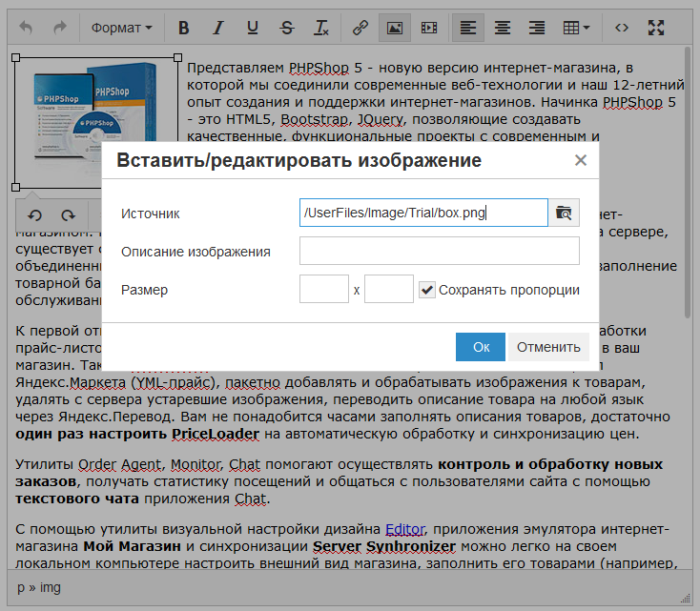Image resolution: width=700 pixels, height=611 pixels.
Task: Apply strikethrough formatting
Action: (x=287, y=28)
